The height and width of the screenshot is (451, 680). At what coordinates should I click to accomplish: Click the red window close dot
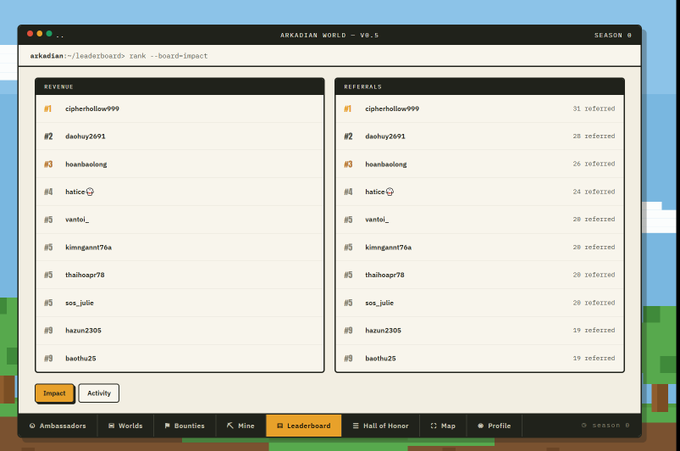click(30, 34)
